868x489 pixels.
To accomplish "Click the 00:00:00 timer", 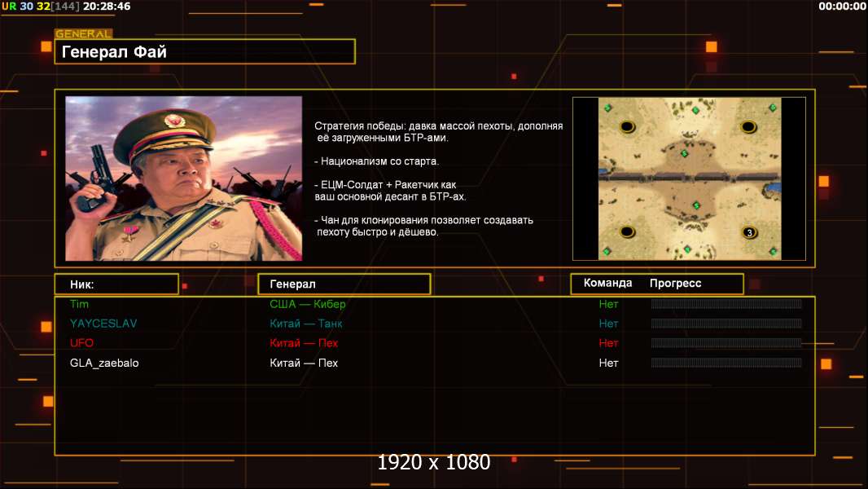I will (842, 6).
